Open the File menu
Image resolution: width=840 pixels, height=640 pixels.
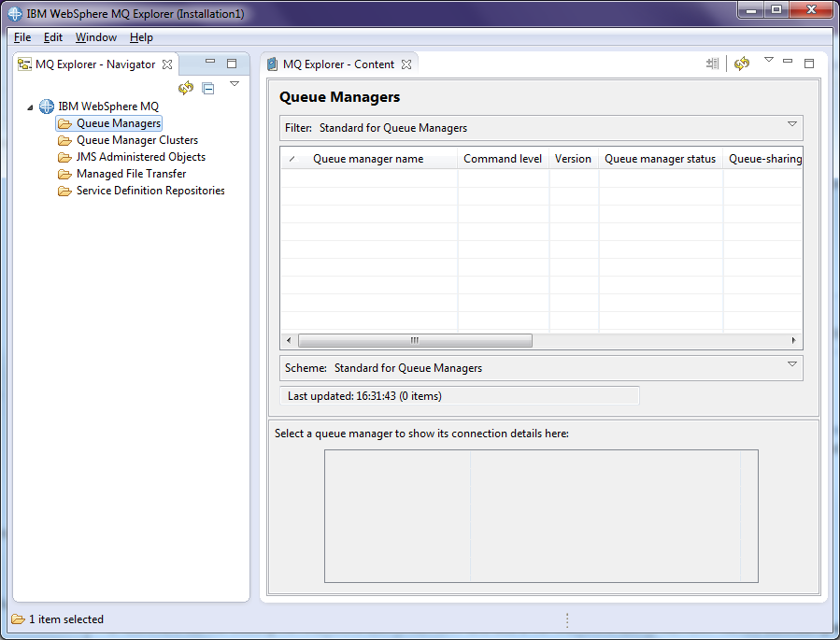pyautogui.click(x=22, y=37)
